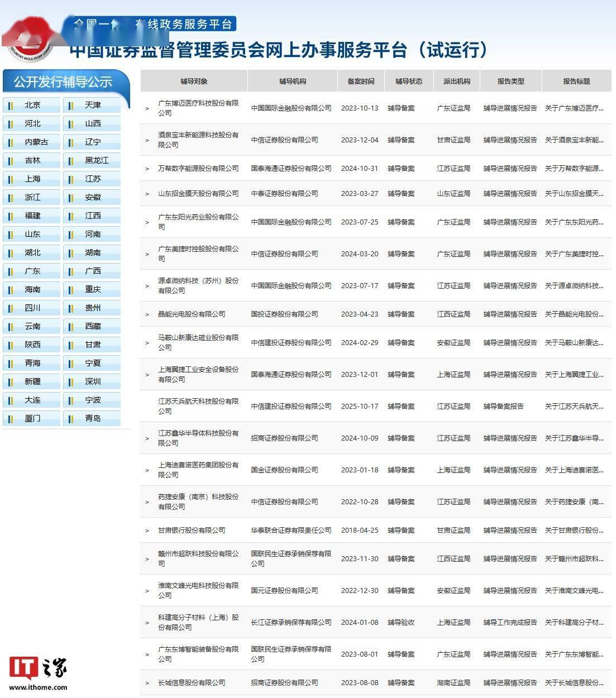Open the 关于江苏天兵航天 report title link
This screenshot has height=698, width=616.
click(x=574, y=407)
